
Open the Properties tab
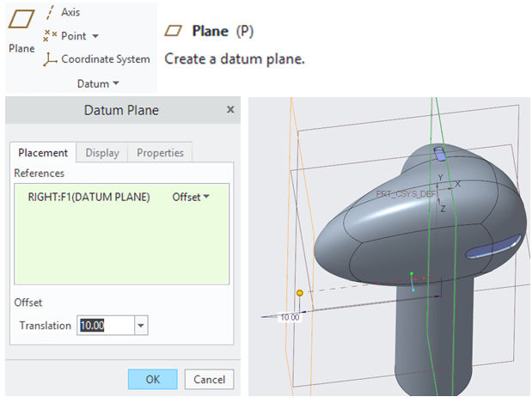pyautogui.click(x=160, y=153)
